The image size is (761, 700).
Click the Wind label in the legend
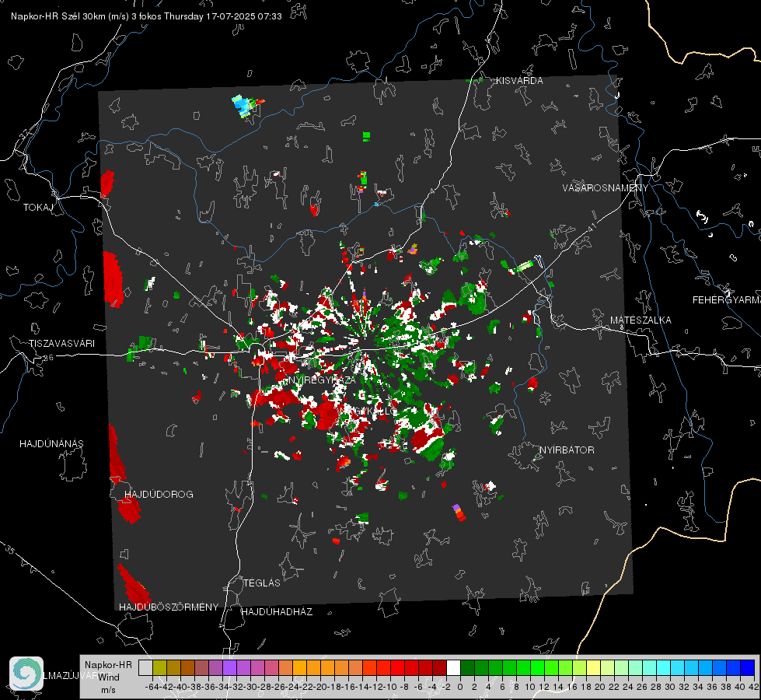tap(108, 677)
